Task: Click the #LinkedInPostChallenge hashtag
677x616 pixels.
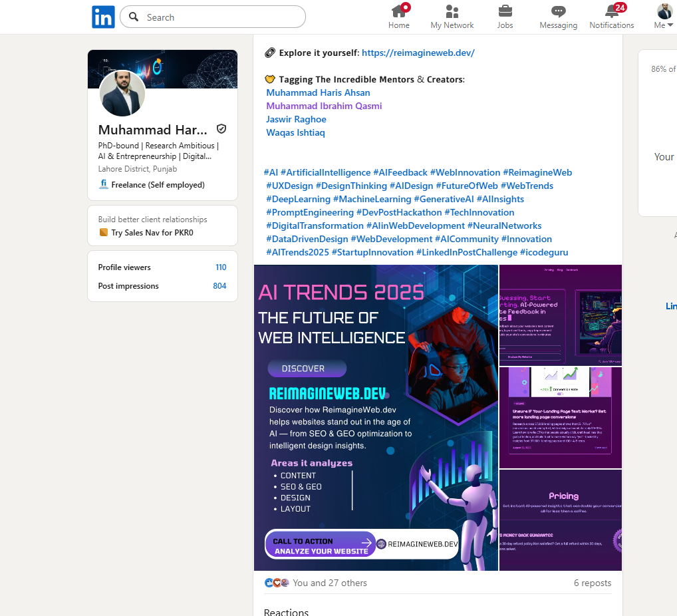Action: point(467,252)
